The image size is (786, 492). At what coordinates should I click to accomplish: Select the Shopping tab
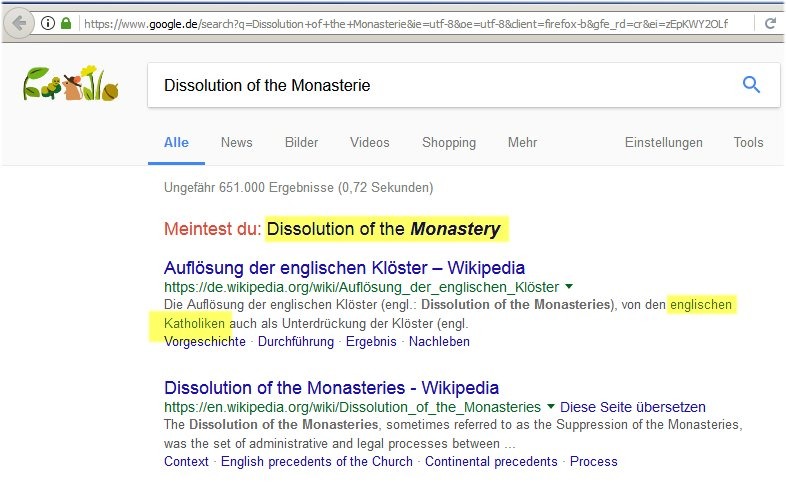448,142
